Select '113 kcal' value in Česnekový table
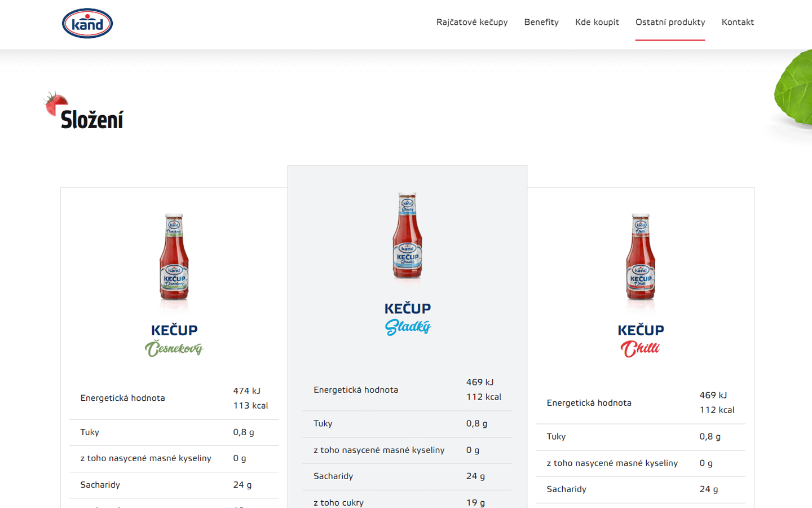812x508 pixels. pyautogui.click(x=250, y=405)
